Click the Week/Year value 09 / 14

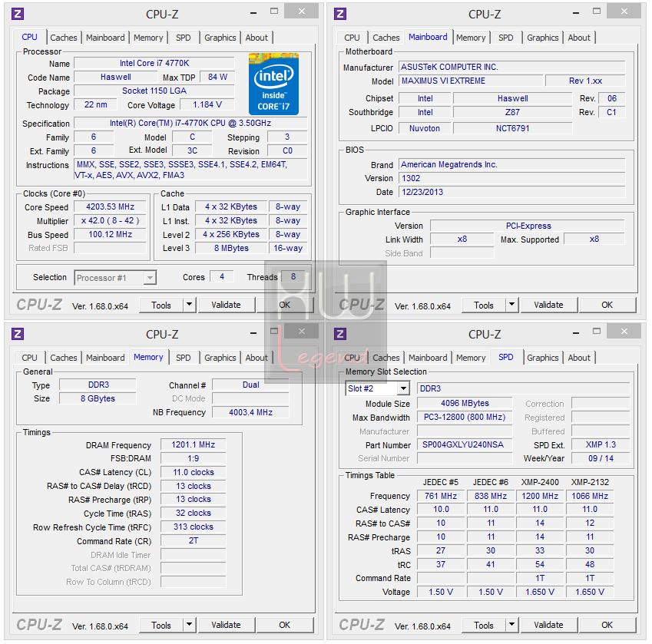[601, 458]
